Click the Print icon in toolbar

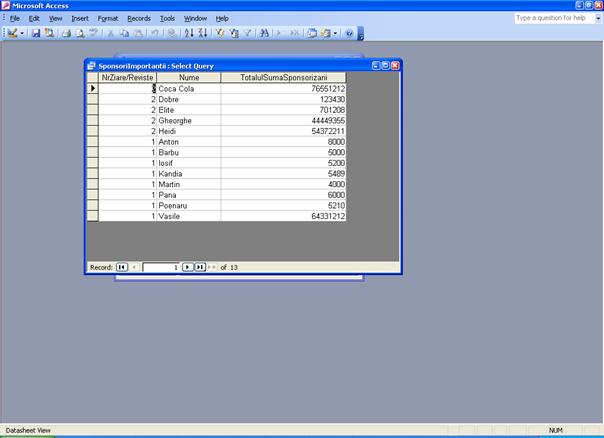[x=66, y=33]
